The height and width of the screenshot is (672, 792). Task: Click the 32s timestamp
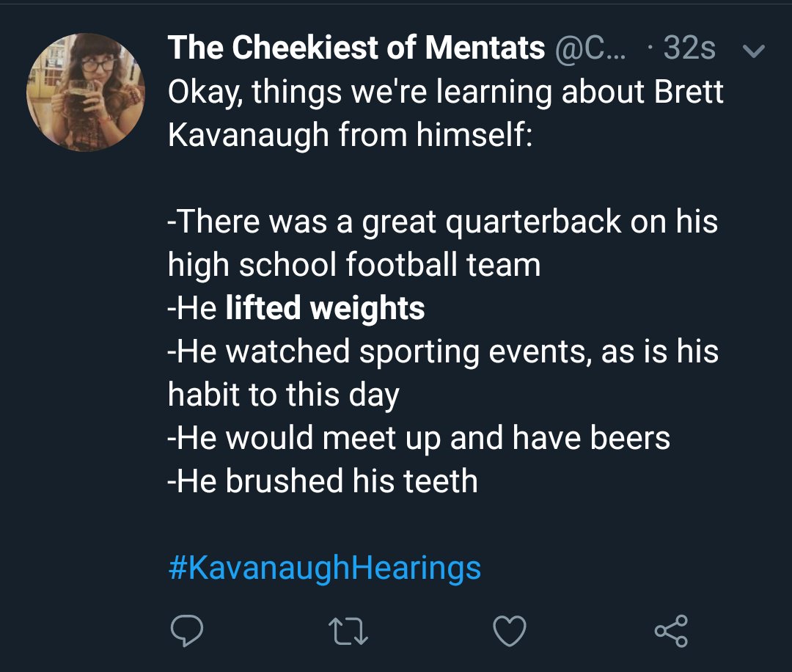[x=689, y=48]
